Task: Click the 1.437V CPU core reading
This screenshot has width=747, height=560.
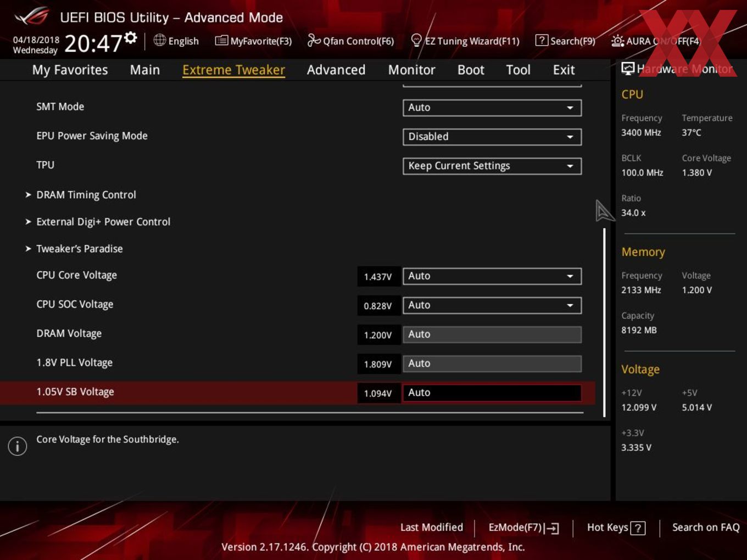Action: point(378,277)
